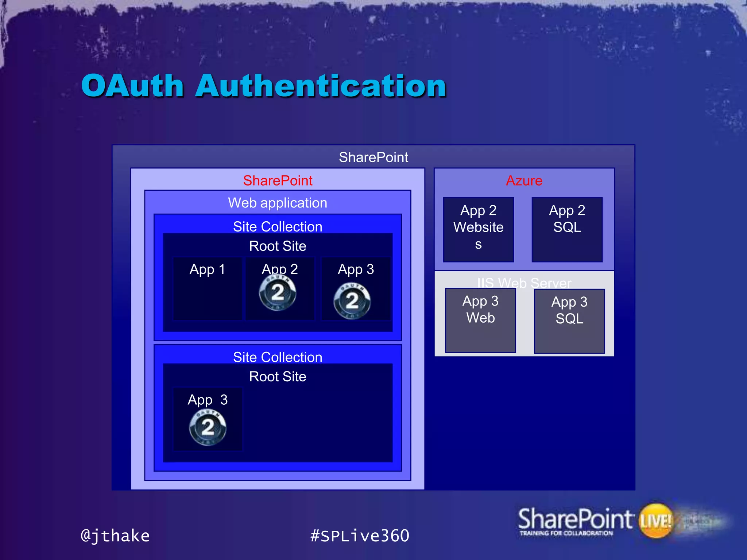The height and width of the screenshot is (560, 747).
Task: Select the App 3 Web box
Action: (480, 320)
